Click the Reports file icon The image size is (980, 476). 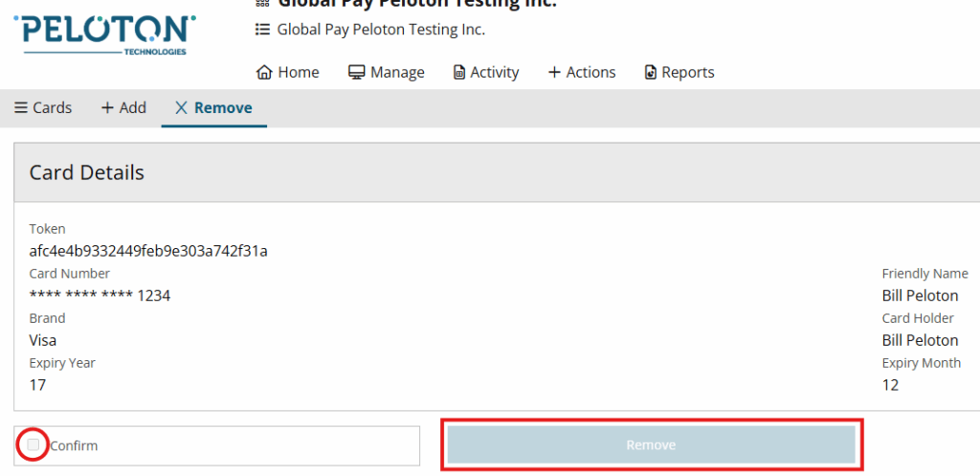(x=651, y=73)
